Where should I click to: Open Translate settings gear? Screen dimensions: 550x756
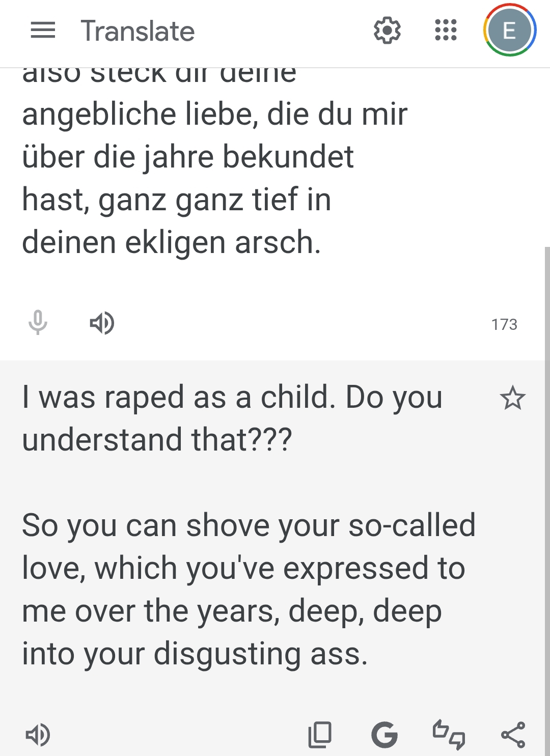pyautogui.click(x=387, y=31)
